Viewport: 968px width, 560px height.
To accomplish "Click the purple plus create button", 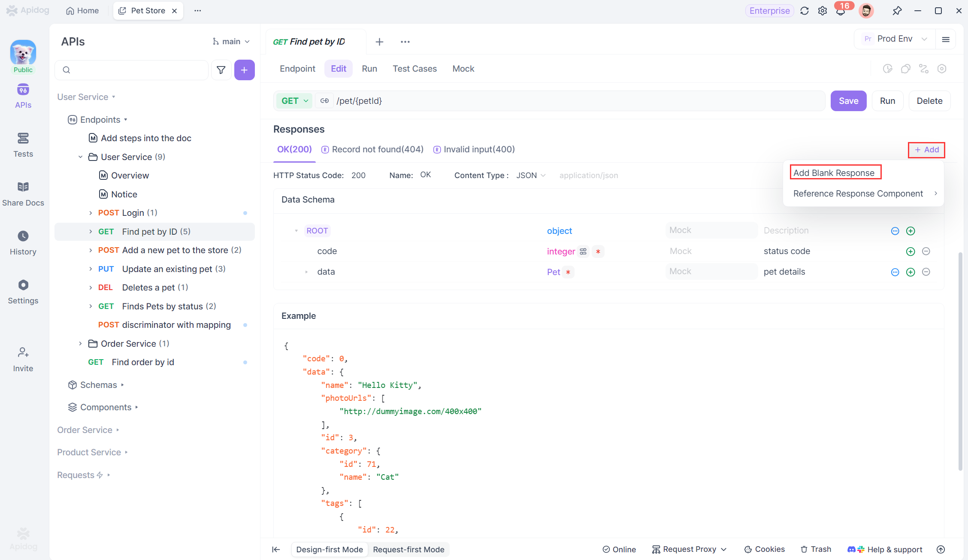I will coord(244,70).
